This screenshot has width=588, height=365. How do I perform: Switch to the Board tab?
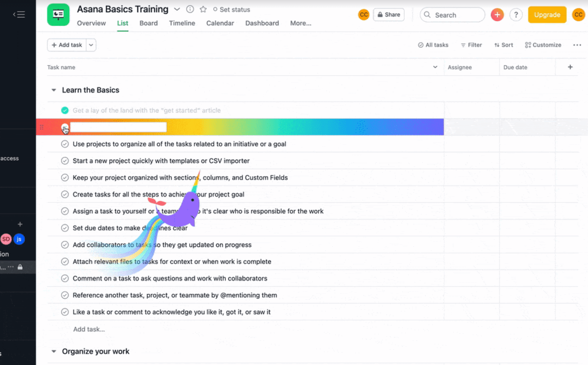tap(148, 23)
